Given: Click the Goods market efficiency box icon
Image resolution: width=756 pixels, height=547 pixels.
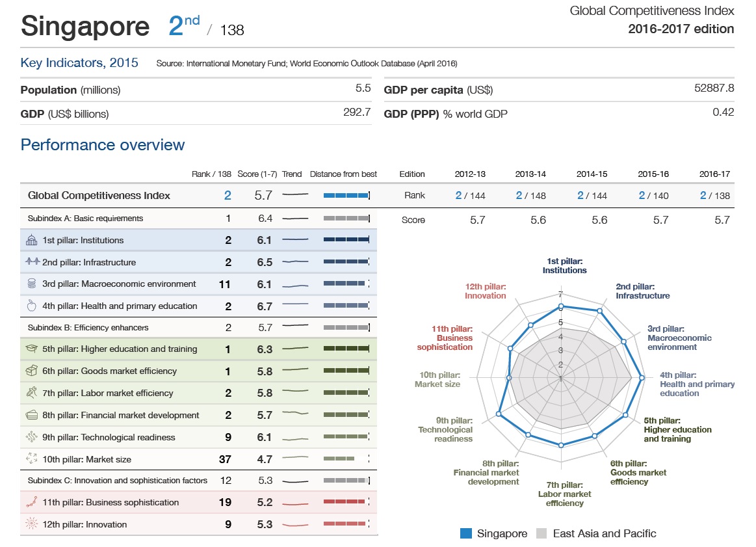Looking at the screenshot, I should 31,371.
